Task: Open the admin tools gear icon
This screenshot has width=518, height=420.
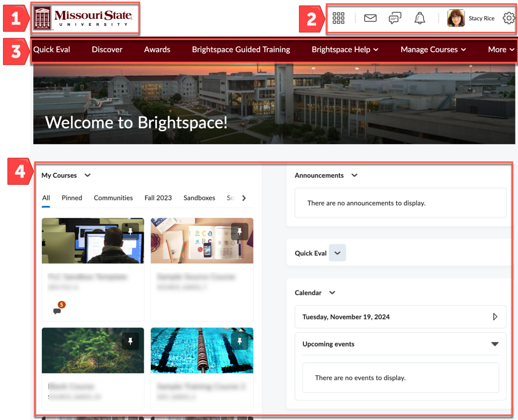Action: click(x=509, y=18)
